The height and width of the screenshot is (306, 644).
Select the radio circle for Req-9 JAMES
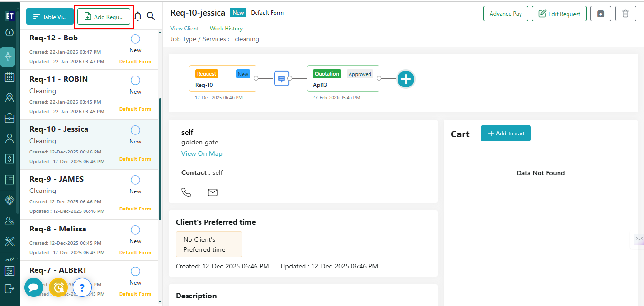tap(135, 180)
